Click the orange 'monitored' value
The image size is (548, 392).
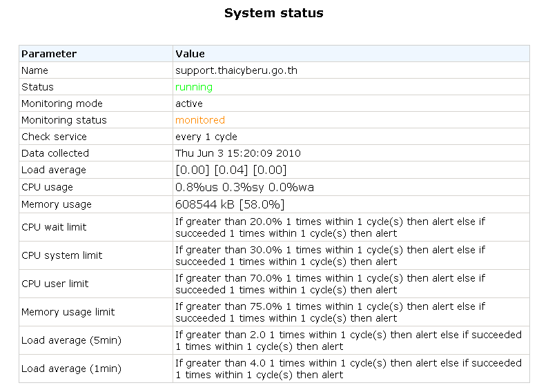[x=200, y=120]
